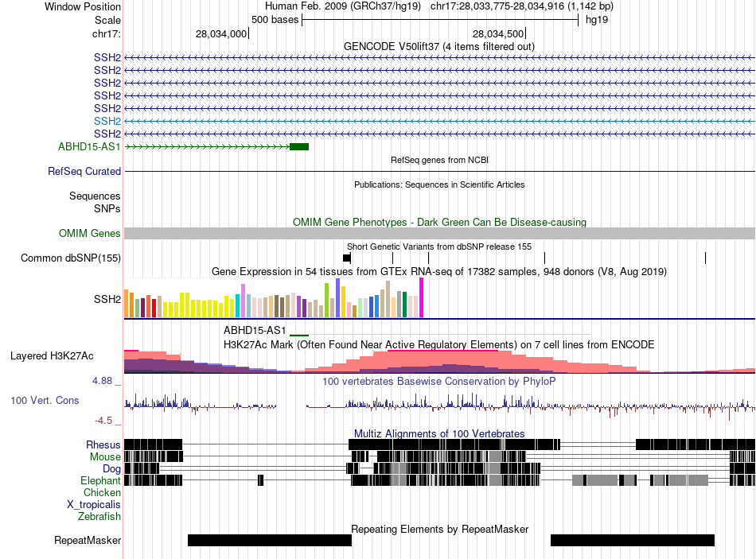Click the gray OMIM Genes bar
The image size is (756, 559).
pos(439,233)
